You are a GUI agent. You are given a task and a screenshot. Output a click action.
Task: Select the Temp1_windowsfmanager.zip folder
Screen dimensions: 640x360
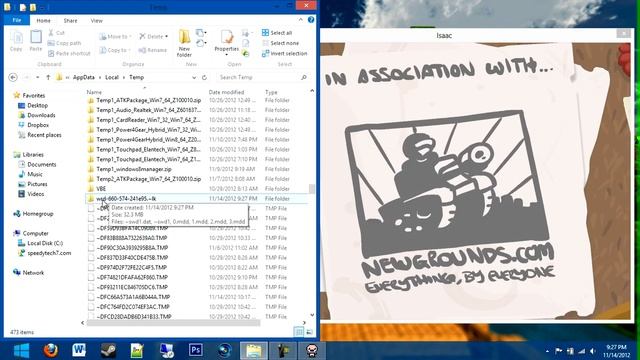(197, 169)
